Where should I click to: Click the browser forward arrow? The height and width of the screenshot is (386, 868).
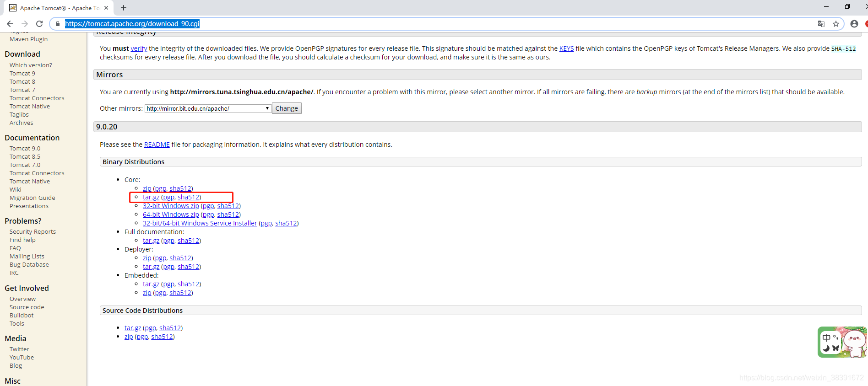[25, 24]
